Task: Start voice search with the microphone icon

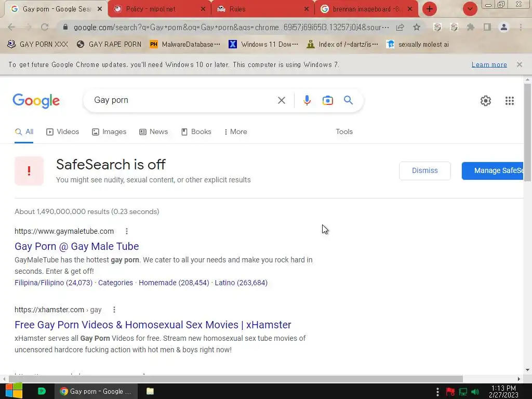Action: click(307, 100)
